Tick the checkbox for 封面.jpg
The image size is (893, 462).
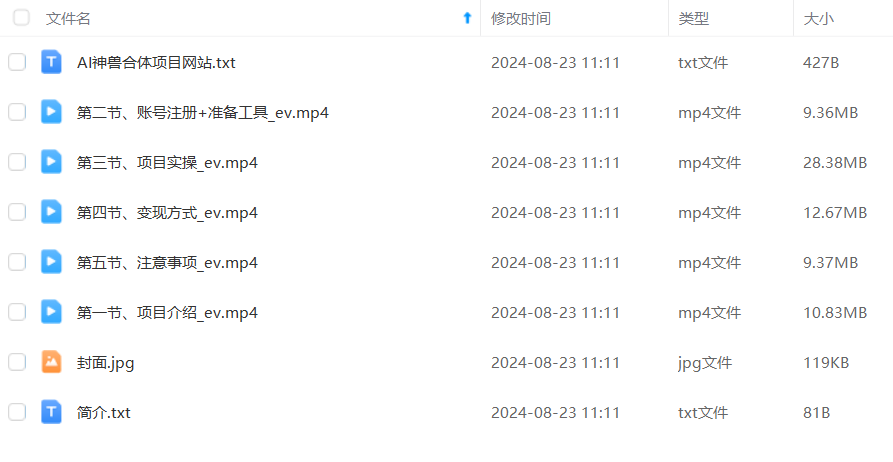pos(17,362)
